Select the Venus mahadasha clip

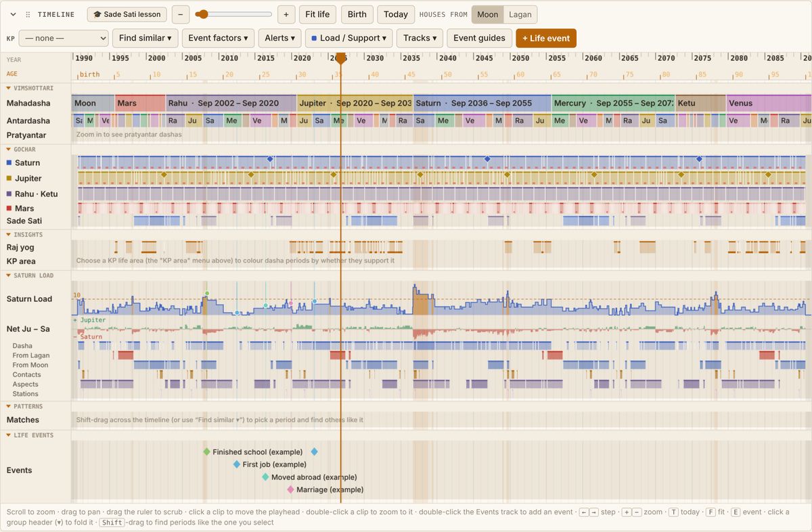tap(769, 104)
